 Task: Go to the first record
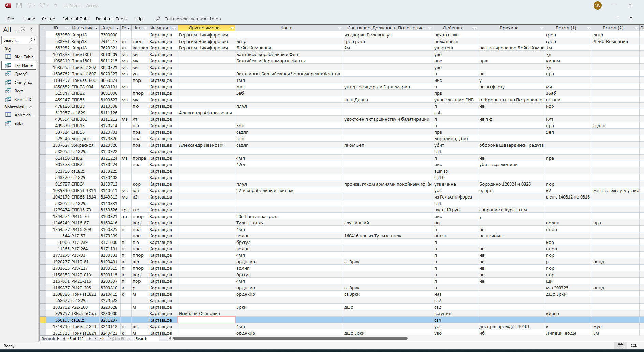coord(58,339)
